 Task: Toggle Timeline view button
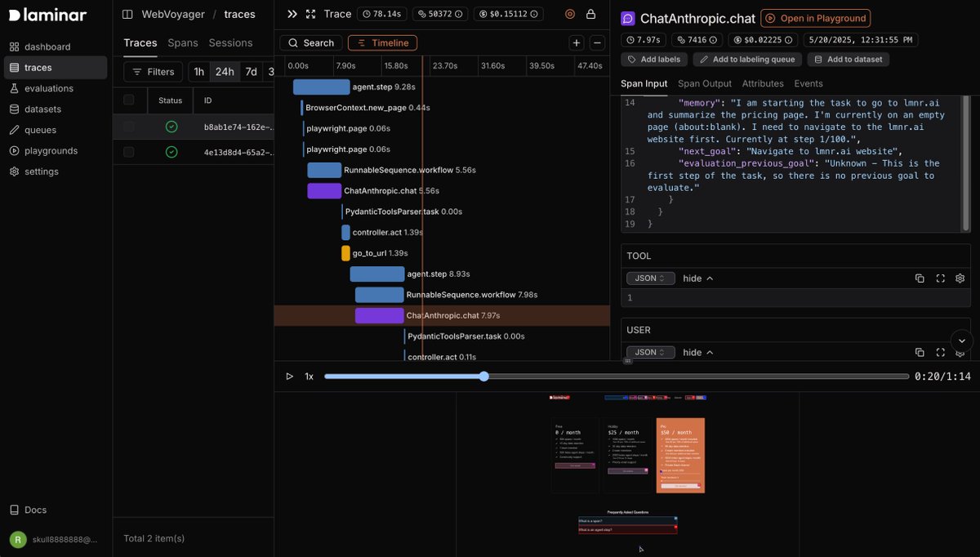pos(382,43)
